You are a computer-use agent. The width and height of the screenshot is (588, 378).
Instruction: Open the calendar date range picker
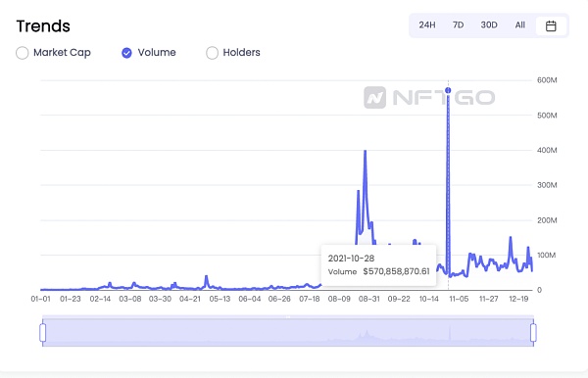click(551, 25)
